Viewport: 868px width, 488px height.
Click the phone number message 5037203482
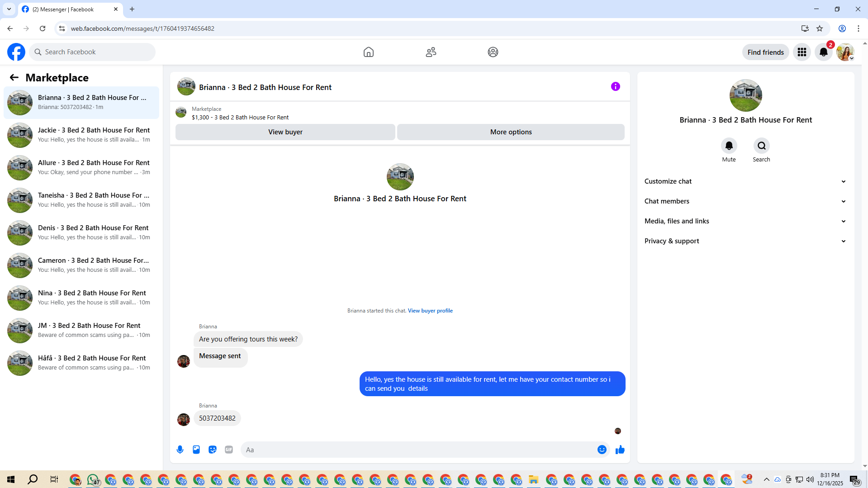click(x=217, y=418)
